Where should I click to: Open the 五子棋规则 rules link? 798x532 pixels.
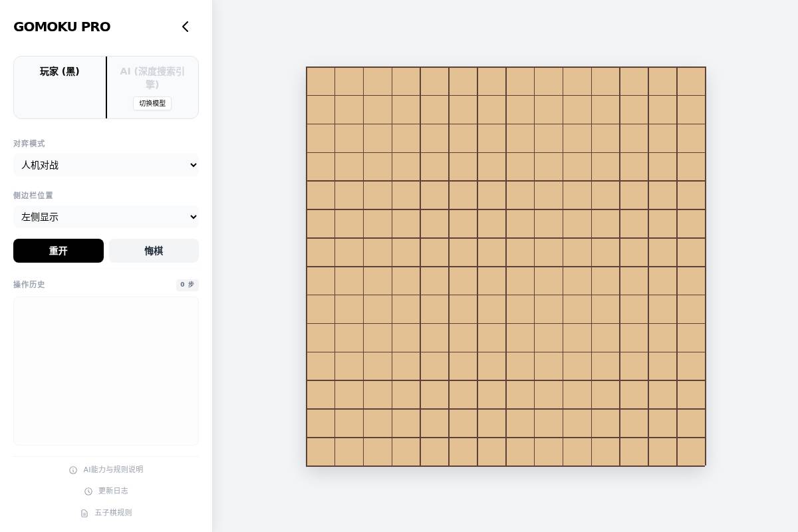coord(113,513)
